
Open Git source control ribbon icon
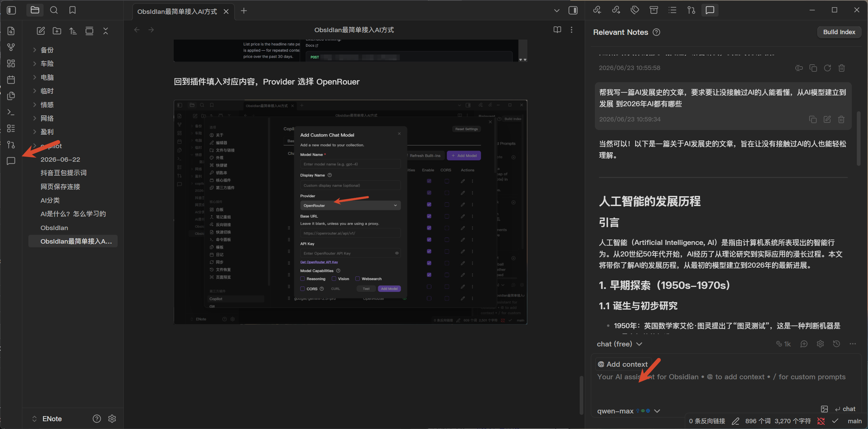[x=11, y=145]
